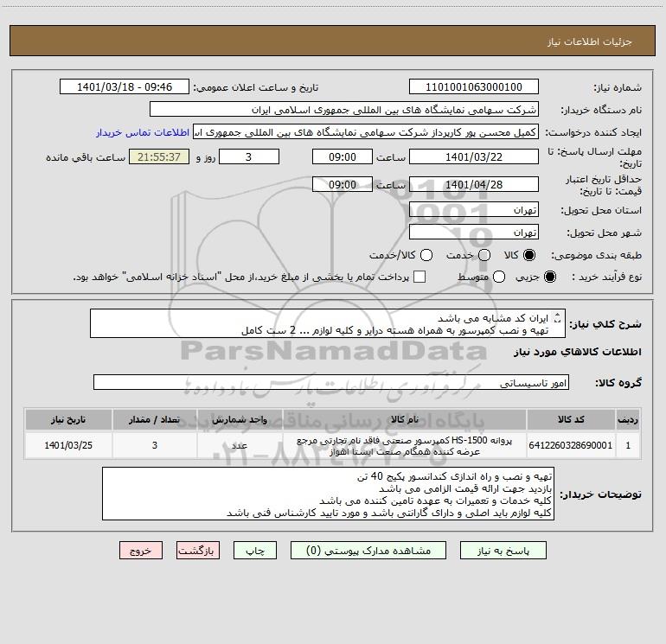
Task: Click the price validity hour 09:00 field
Action: 343,184
